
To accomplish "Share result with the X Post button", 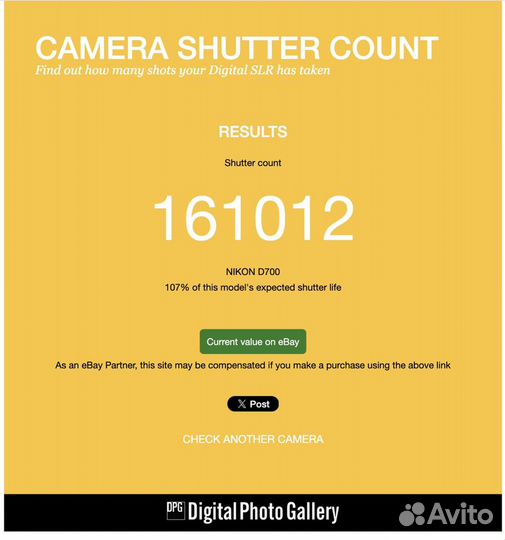I will (x=253, y=404).
